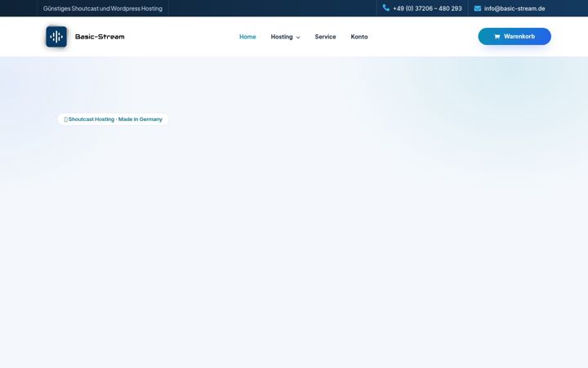The height and width of the screenshot is (368, 588).
Task: Click the Basic-Stream site name text
Action: click(100, 37)
